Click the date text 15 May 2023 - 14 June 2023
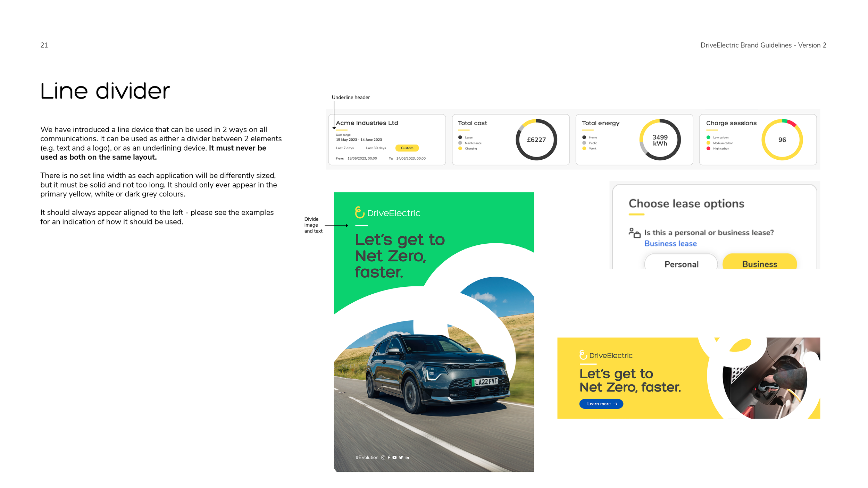The image size is (868, 488). [359, 140]
